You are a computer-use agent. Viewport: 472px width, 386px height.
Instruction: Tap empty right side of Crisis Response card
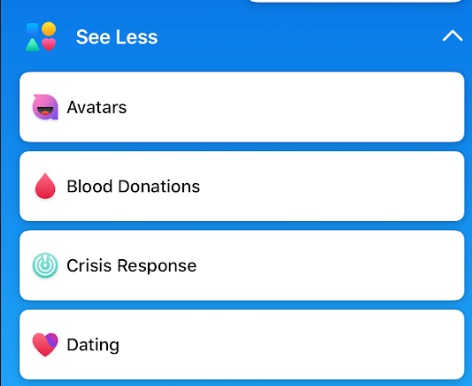[x=333, y=265]
